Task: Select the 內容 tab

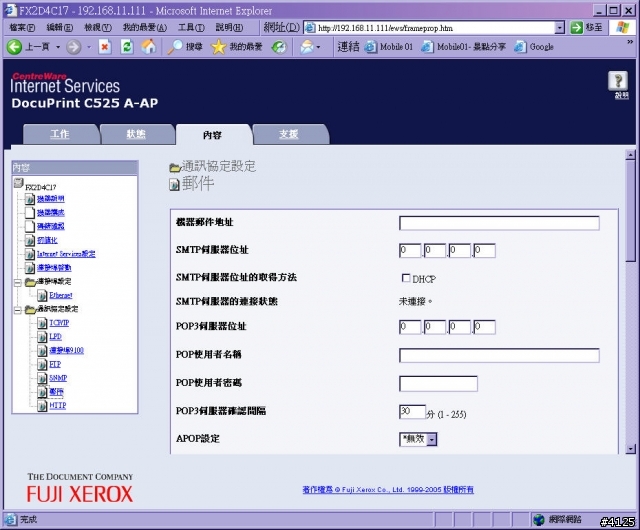Action: tap(212, 135)
